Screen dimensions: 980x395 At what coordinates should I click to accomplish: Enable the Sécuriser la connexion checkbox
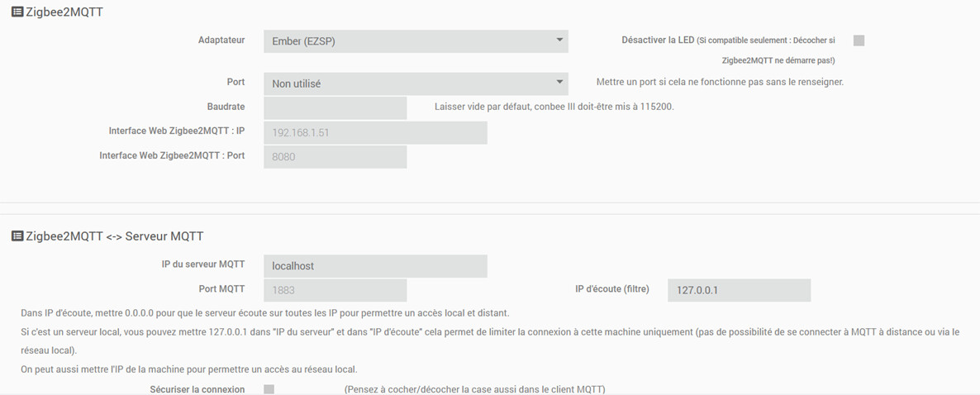coord(269,389)
